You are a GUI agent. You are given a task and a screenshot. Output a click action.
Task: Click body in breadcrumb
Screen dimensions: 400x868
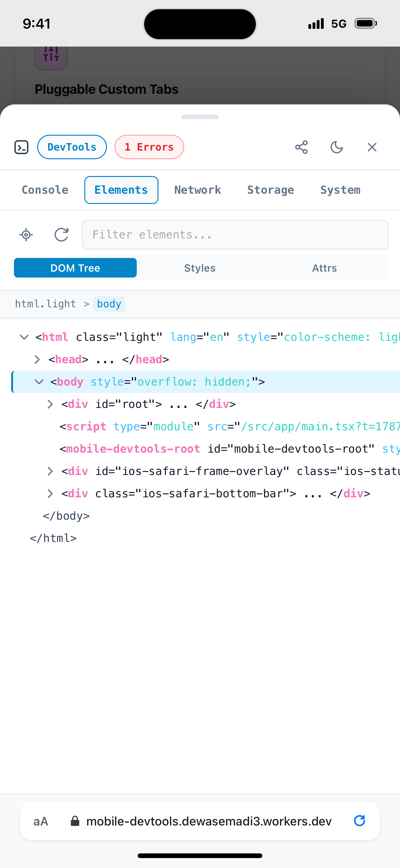109,304
